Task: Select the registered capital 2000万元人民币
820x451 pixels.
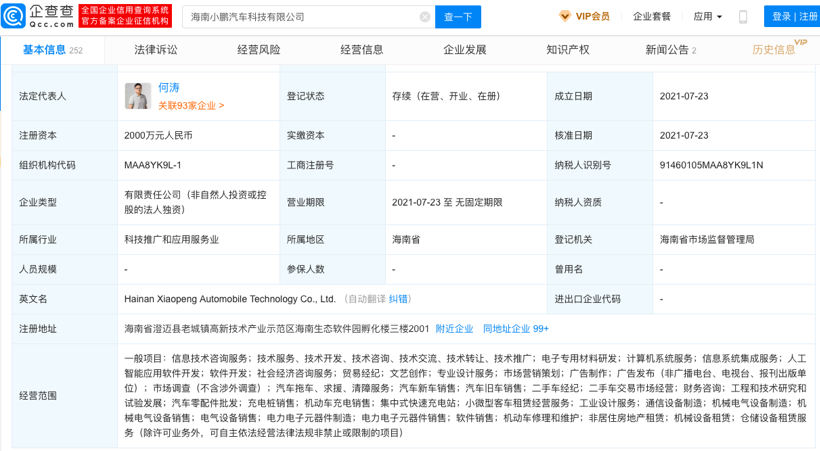Action: pyautogui.click(x=158, y=136)
